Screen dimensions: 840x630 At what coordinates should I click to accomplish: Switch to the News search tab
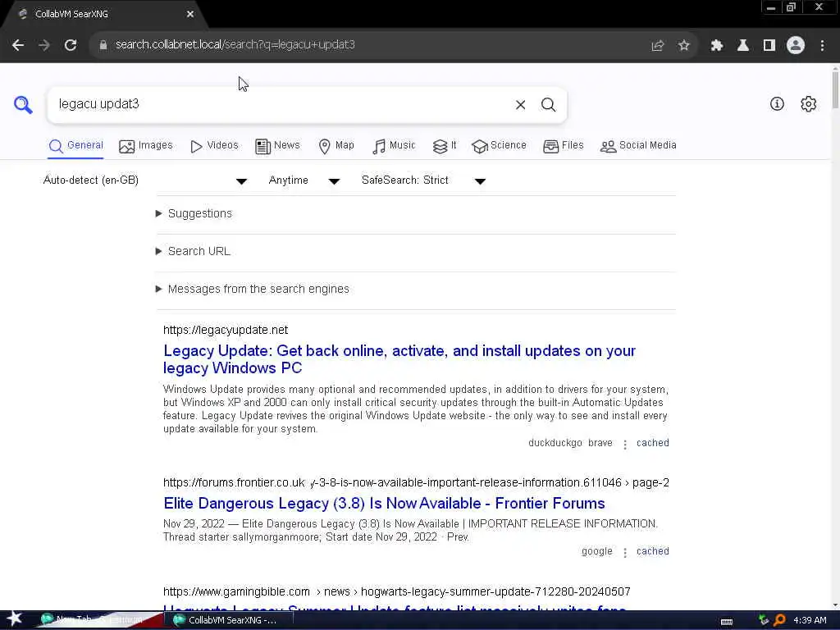[x=277, y=146]
